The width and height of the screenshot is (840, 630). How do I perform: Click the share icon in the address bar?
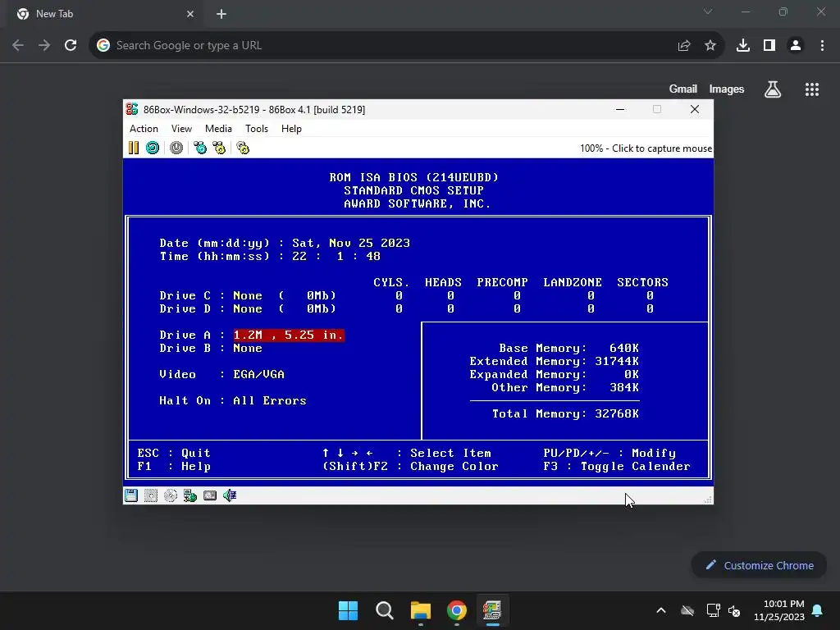[684, 46]
